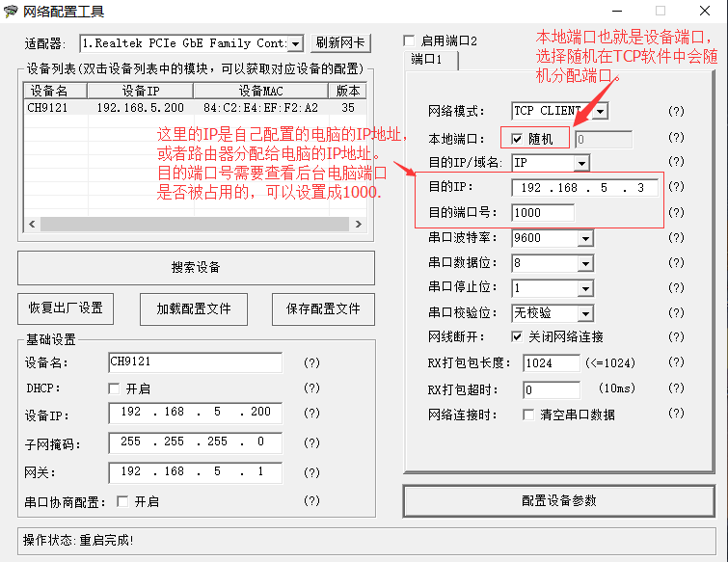Click 操作状态:重启完成! status text

[78, 540]
